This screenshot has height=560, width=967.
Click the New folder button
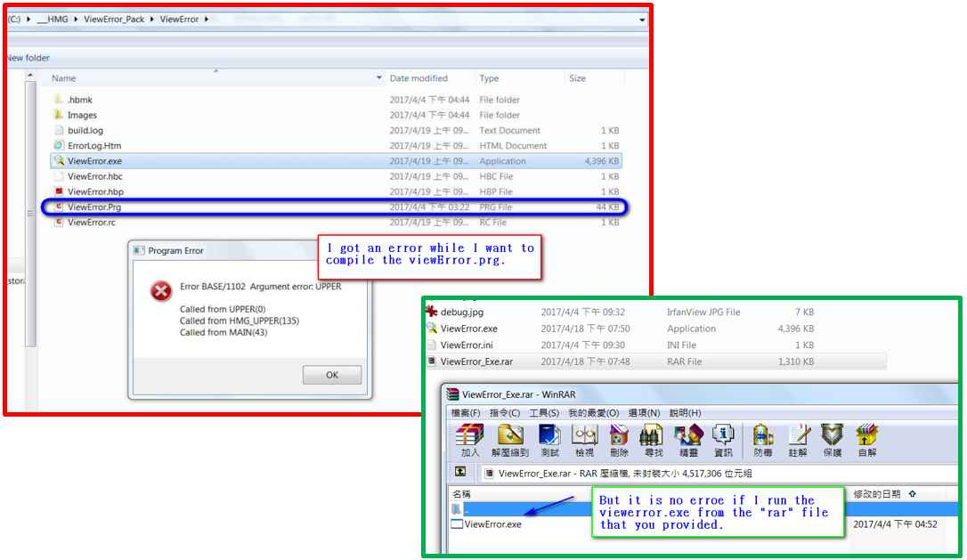click(x=28, y=58)
